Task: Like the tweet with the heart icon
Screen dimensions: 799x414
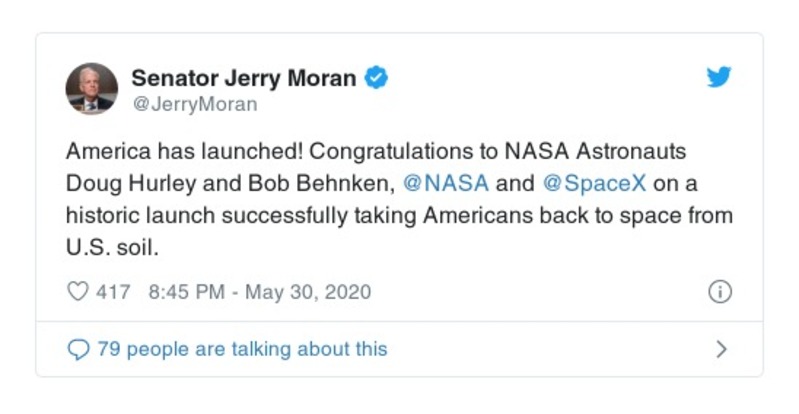Action: 78,292
